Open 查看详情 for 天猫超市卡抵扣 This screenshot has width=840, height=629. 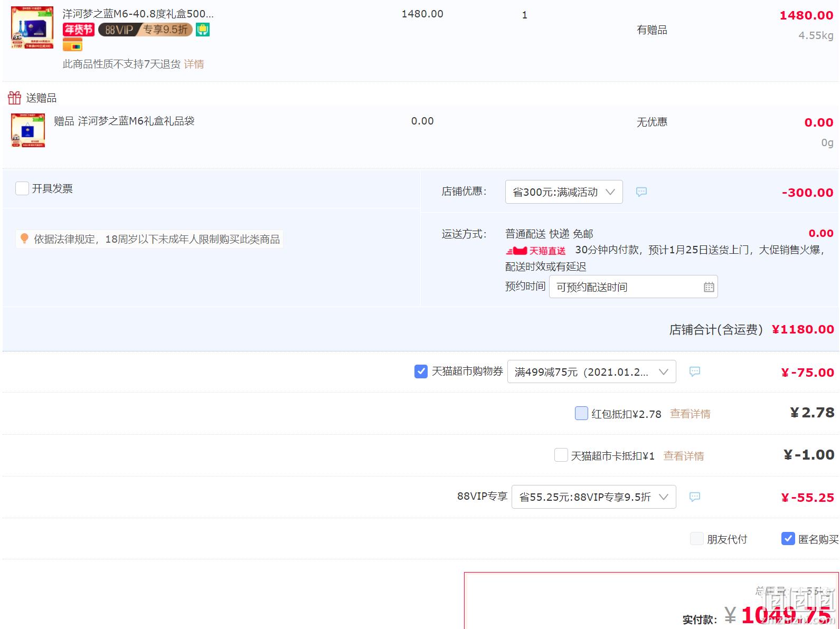[x=683, y=455]
